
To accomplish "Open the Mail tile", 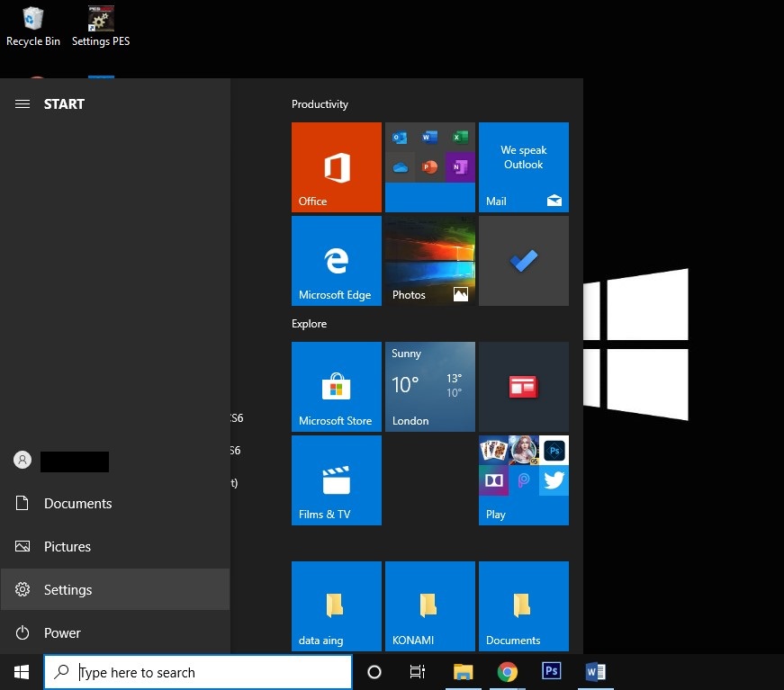I will click(524, 167).
